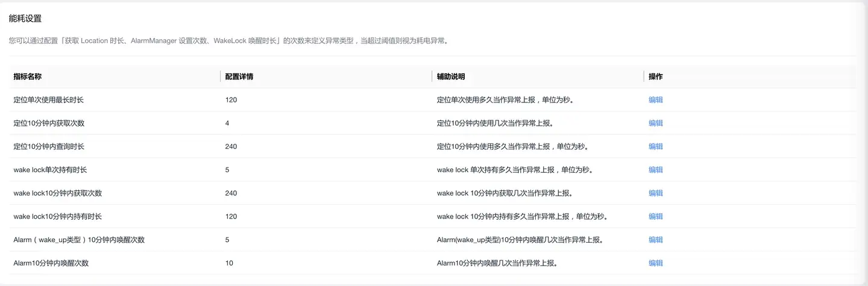Select value 10 in Alarm10分钟内唤醒次数 row
This screenshot has width=868, height=286.
tap(229, 263)
